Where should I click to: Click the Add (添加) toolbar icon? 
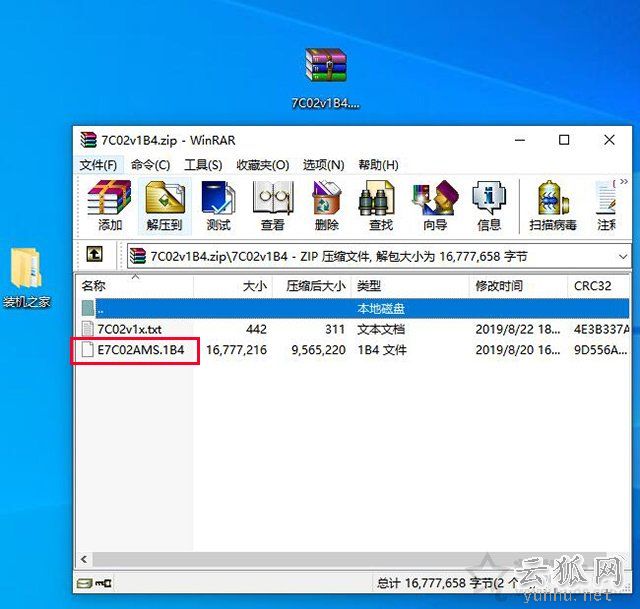point(109,206)
